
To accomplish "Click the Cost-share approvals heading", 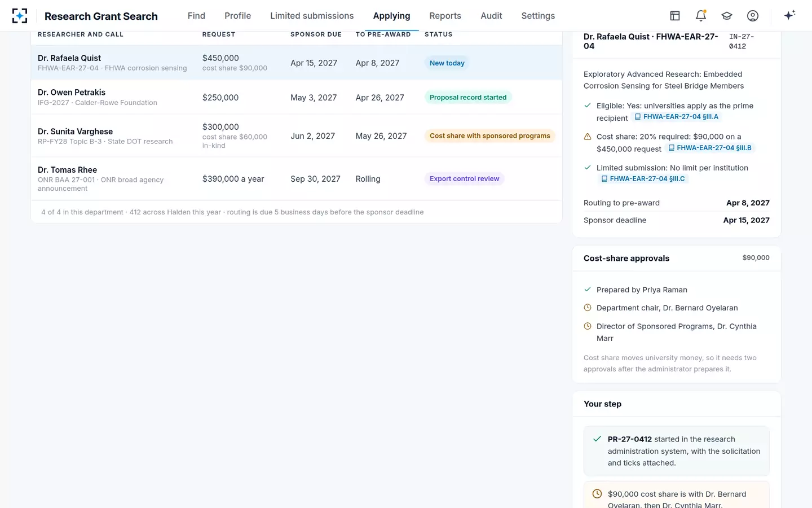I will [x=626, y=259].
